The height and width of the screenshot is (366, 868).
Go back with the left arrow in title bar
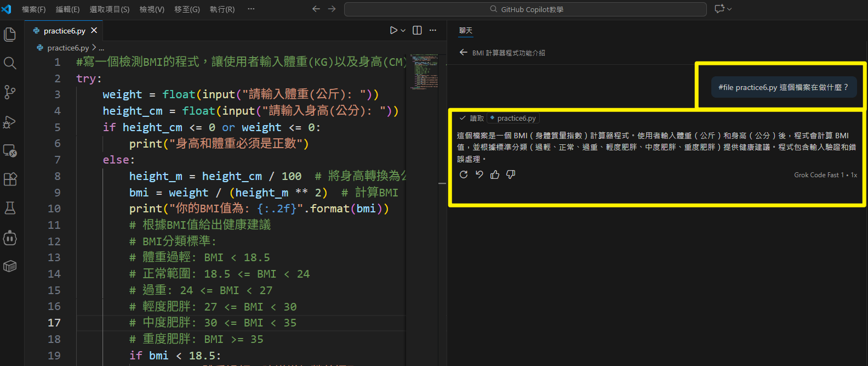[316, 9]
